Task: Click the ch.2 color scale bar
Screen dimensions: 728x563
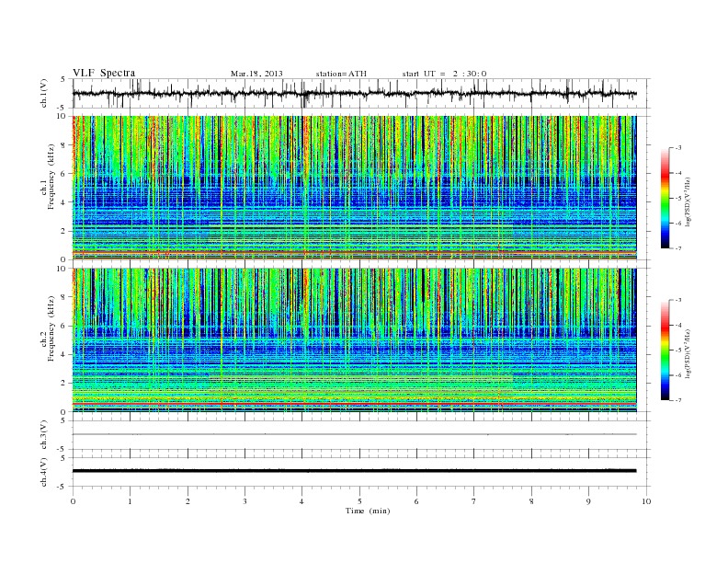Action: [x=665, y=350]
